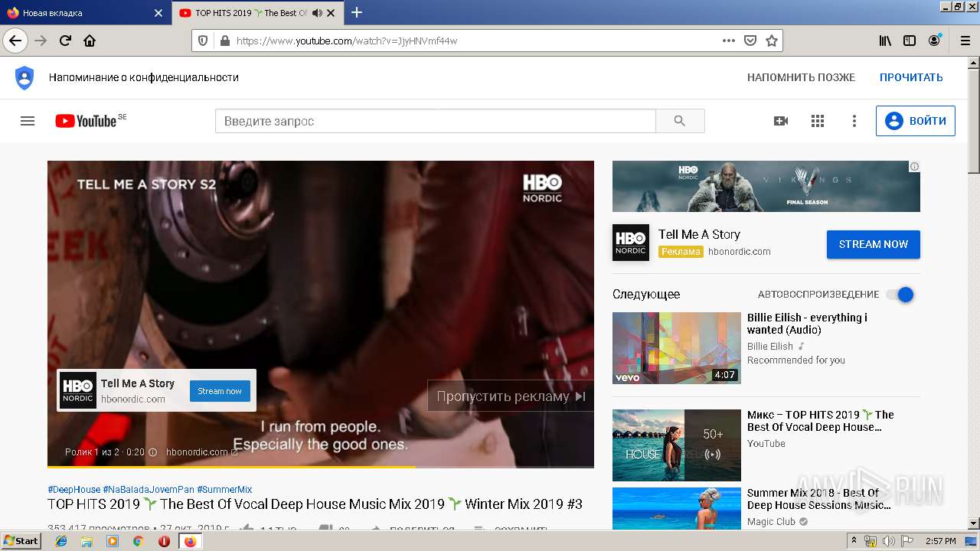Open page actions three-dot menu in address bar

729,41
